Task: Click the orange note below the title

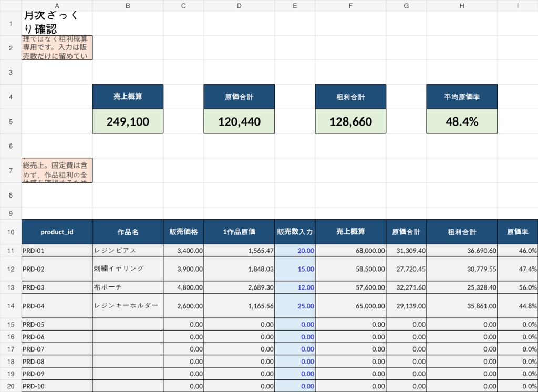Action: (57, 47)
